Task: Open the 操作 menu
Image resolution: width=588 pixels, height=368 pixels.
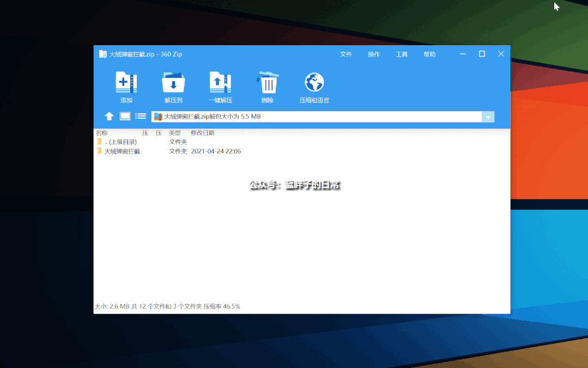Action: tap(374, 54)
